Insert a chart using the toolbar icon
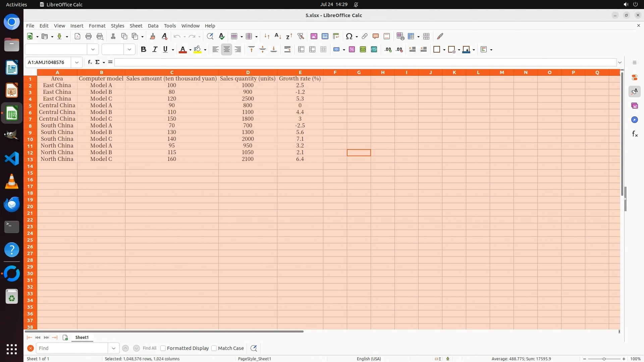Viewport: 644px width, 362px height. [x=325, y=36]
